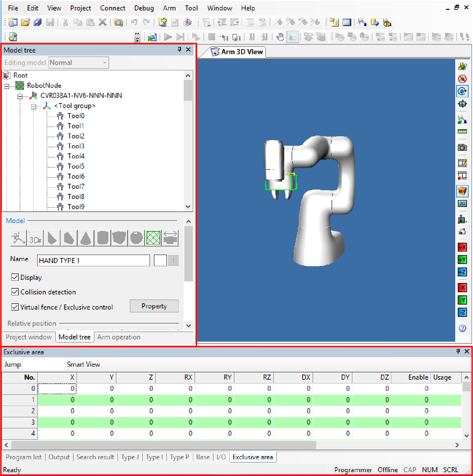
Task: Click the Smart View button
Action: click(x=83, y=364)
